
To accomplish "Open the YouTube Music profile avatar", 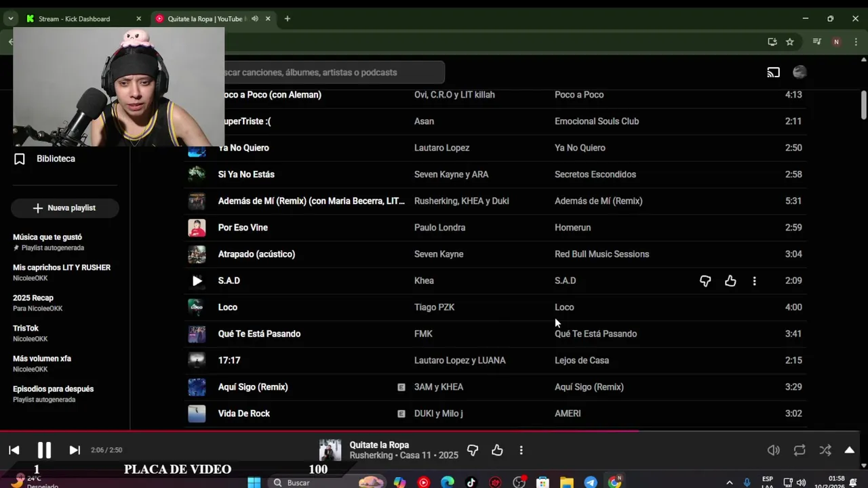I will 800,73.
